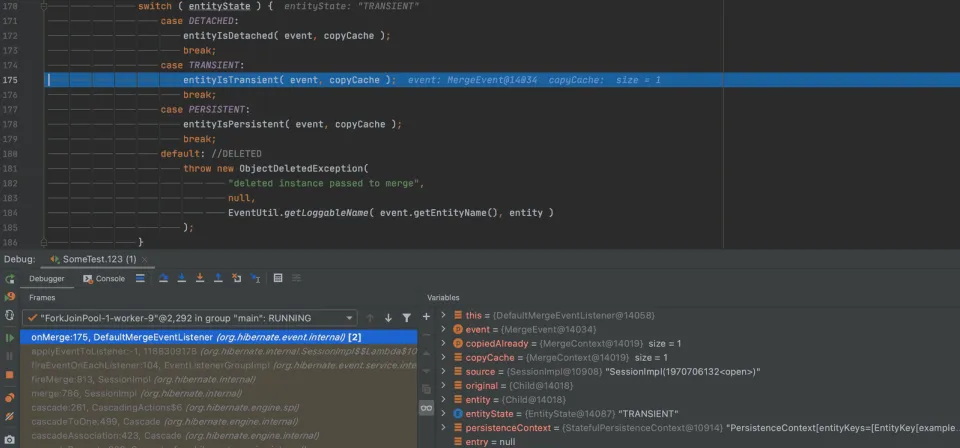Select the cascadeAssociation:423 frame
The height and width of the screenshot is (448, 960).
click(219, 436)
